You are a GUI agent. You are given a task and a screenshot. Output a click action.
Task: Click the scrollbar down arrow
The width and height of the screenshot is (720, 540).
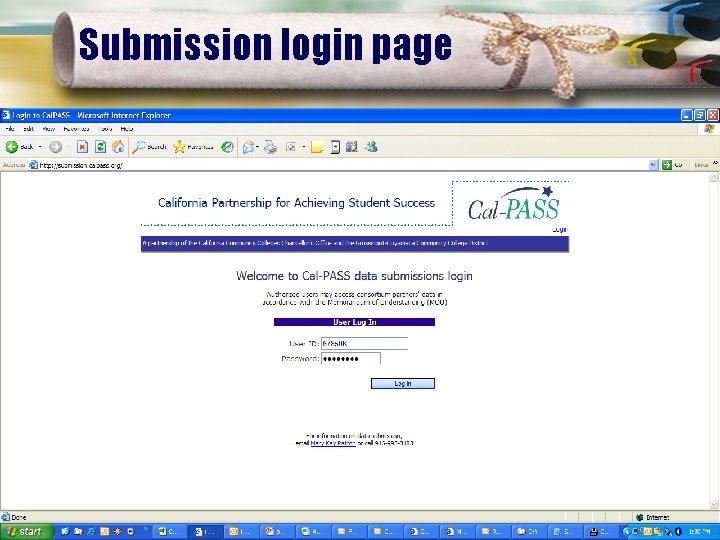(714, 505)
